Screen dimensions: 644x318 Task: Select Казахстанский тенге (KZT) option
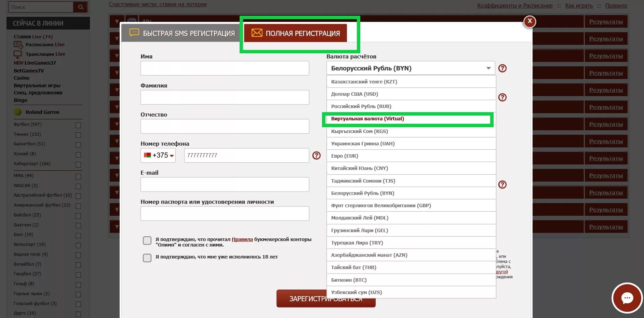[411, 82]
